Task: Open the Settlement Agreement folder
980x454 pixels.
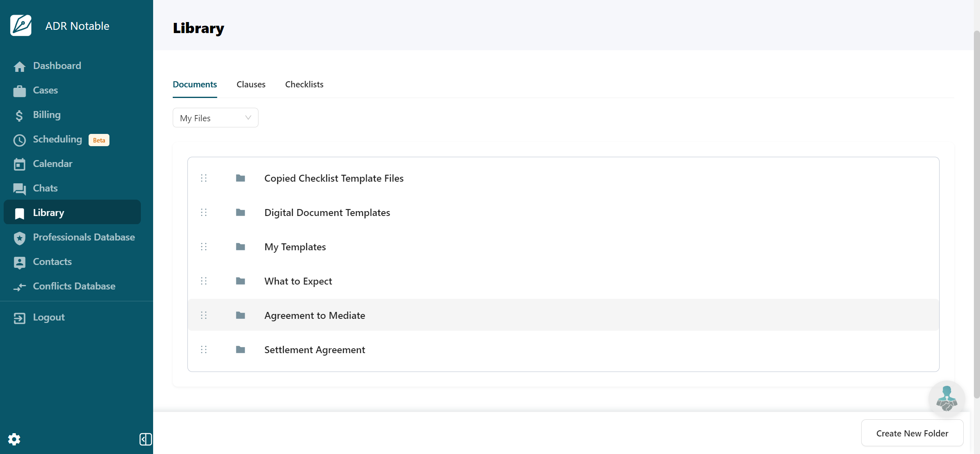Action: click(314, 350)
